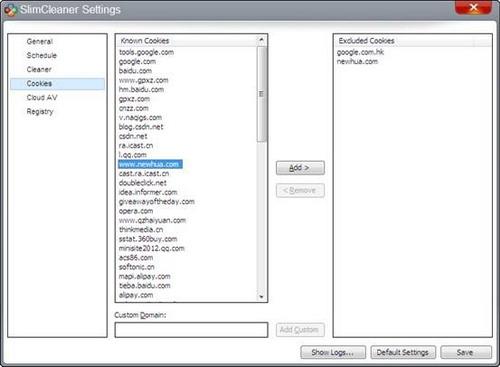Select softonic.cn cookie entry

(137, 267)
